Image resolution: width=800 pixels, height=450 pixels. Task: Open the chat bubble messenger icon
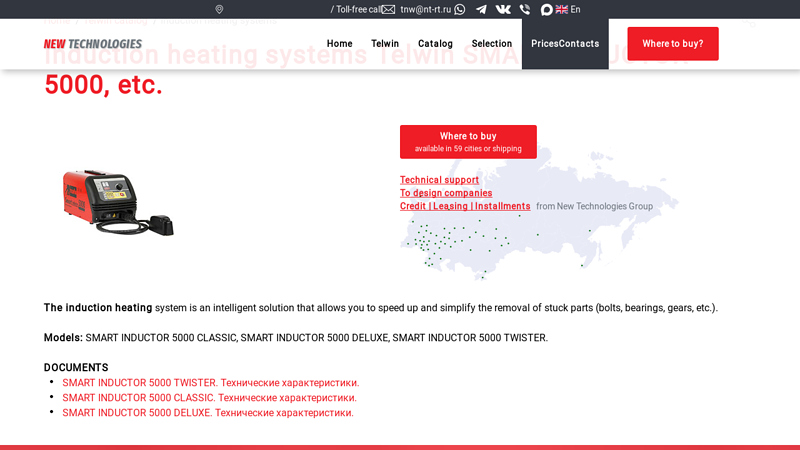pyautogui.click(x=547, y=9)
